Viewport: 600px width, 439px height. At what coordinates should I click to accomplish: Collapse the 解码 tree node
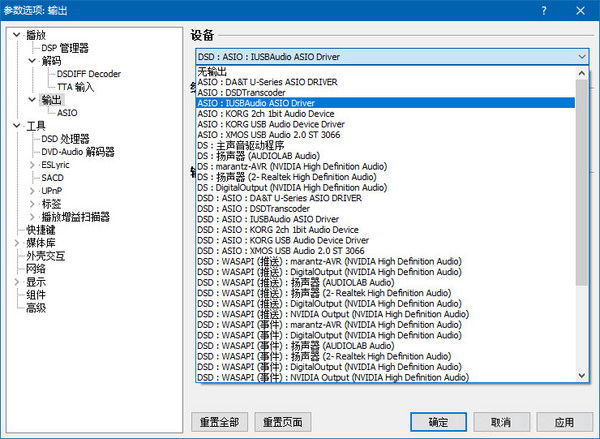click(32, 60)
